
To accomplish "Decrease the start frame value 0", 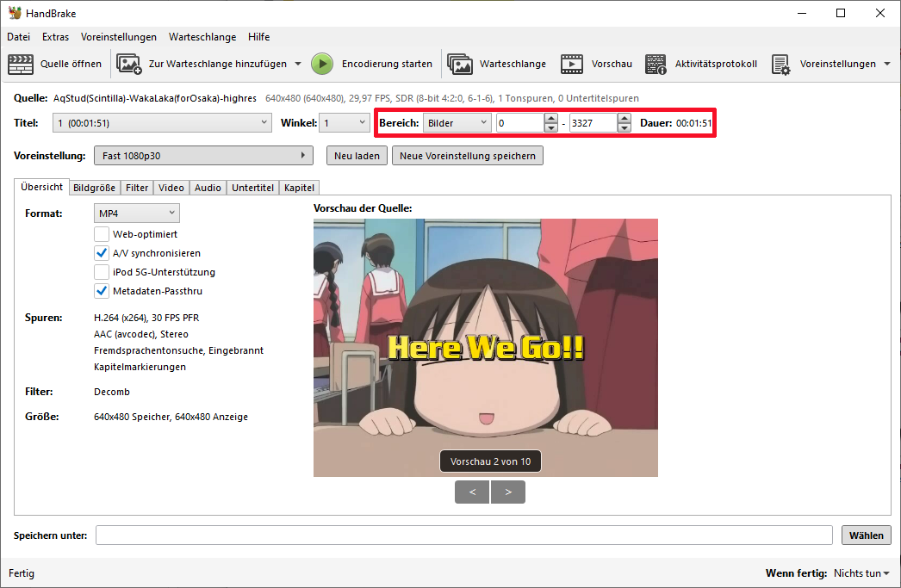I will pyautogui.click(x=550, y=127).
